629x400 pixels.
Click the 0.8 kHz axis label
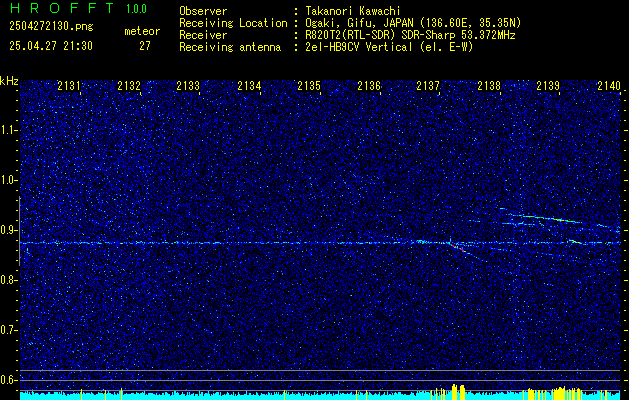[x=8, y=280]
